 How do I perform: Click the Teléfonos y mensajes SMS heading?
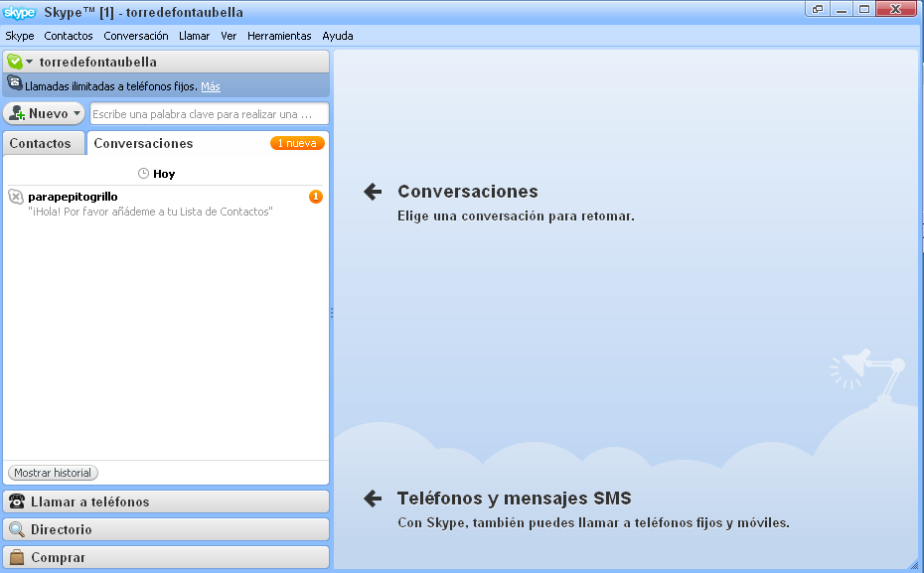(x=515, y=499)
